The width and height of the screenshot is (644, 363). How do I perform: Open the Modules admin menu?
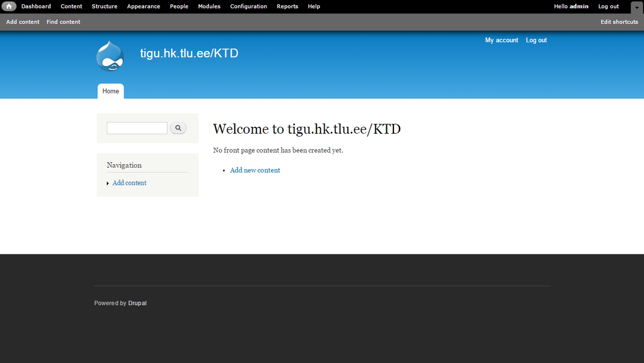pyautogui.click(x=209, y=6)
